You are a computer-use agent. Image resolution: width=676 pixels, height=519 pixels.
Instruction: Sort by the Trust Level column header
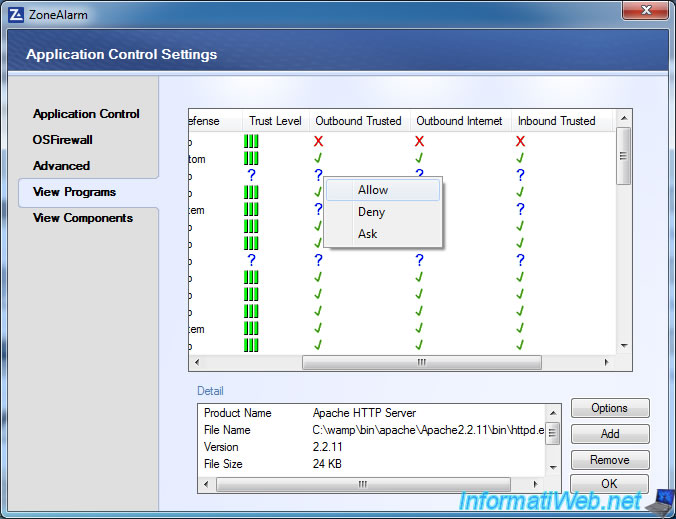click(275, 121)
